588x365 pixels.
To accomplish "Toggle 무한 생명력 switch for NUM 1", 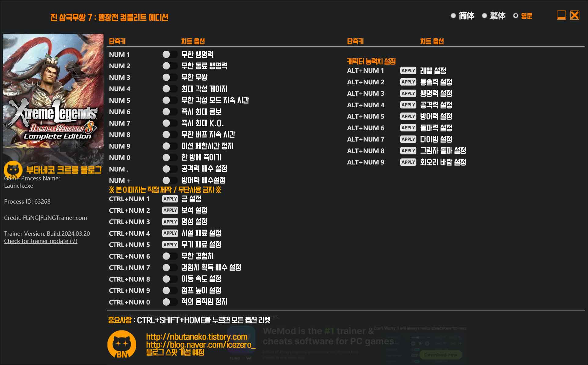I will pyautogui.click(x=170, y=54).
